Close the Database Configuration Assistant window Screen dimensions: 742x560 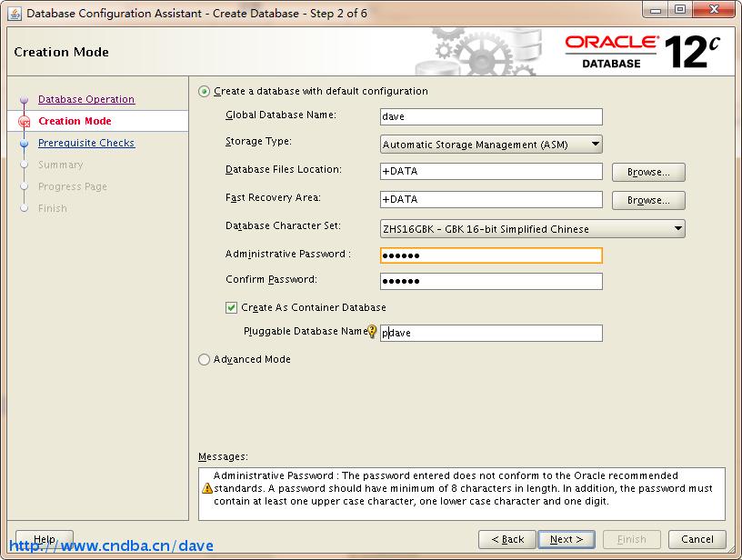coord(714,10)
